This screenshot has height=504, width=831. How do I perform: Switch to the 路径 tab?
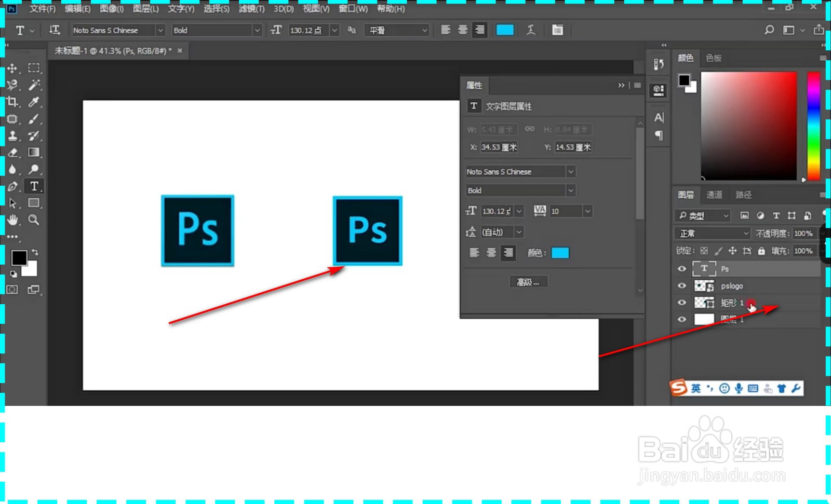tap(743, 195)
